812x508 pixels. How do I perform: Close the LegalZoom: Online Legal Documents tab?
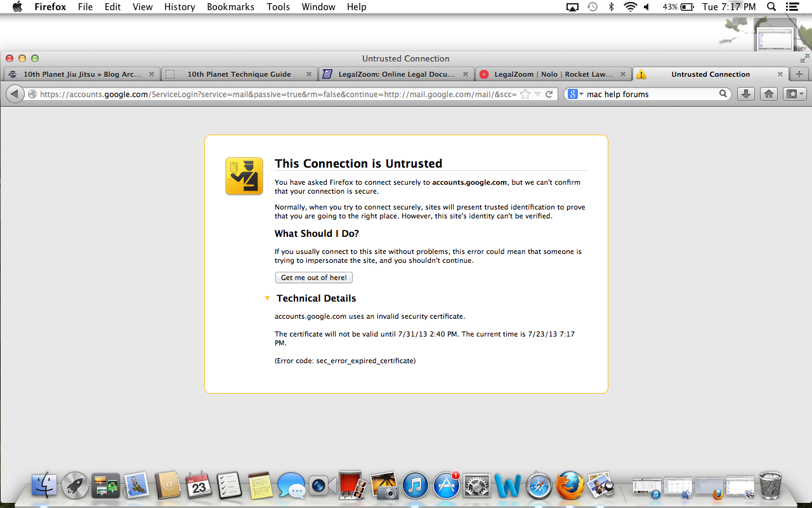[x=466, y=74]
